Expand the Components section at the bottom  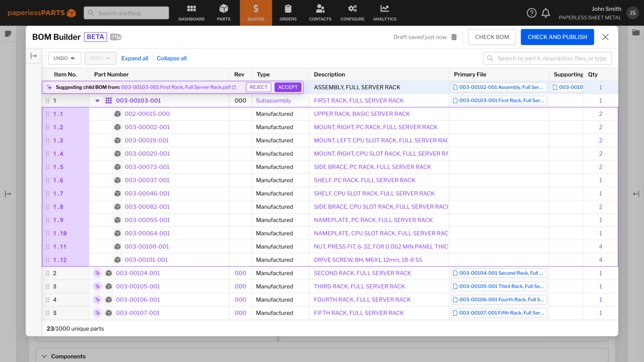44,356
